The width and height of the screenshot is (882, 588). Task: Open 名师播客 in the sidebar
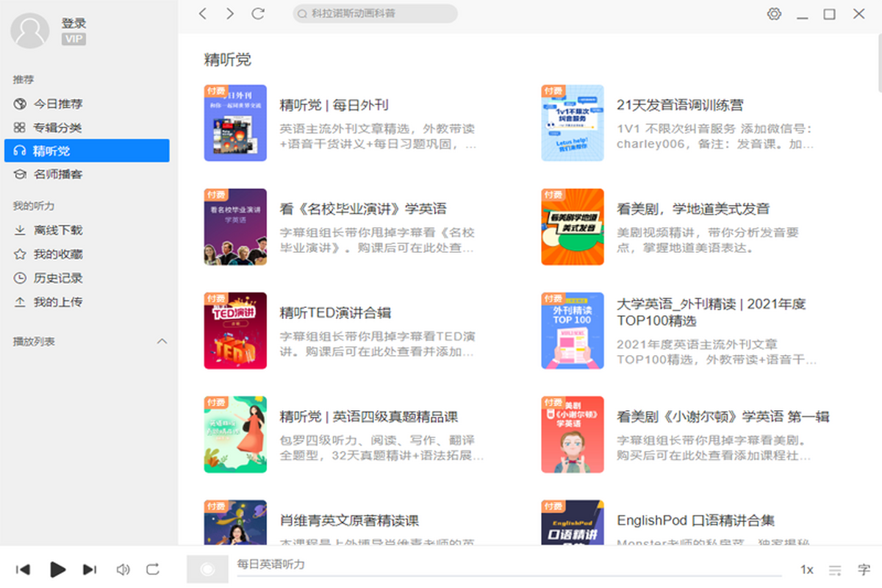[57, 174]
